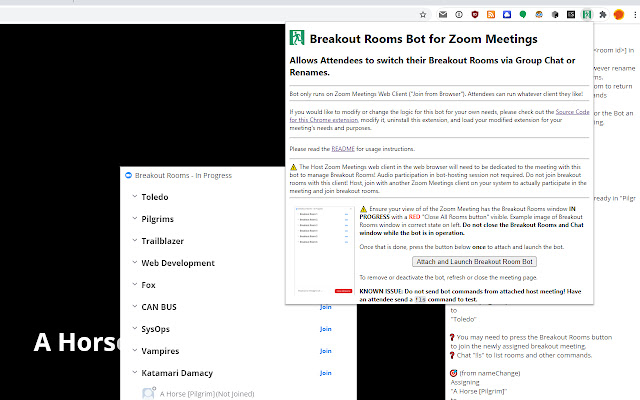Collapse the Katamari Damacy breakout room
640x400 pixels.
tap(135, 373)
